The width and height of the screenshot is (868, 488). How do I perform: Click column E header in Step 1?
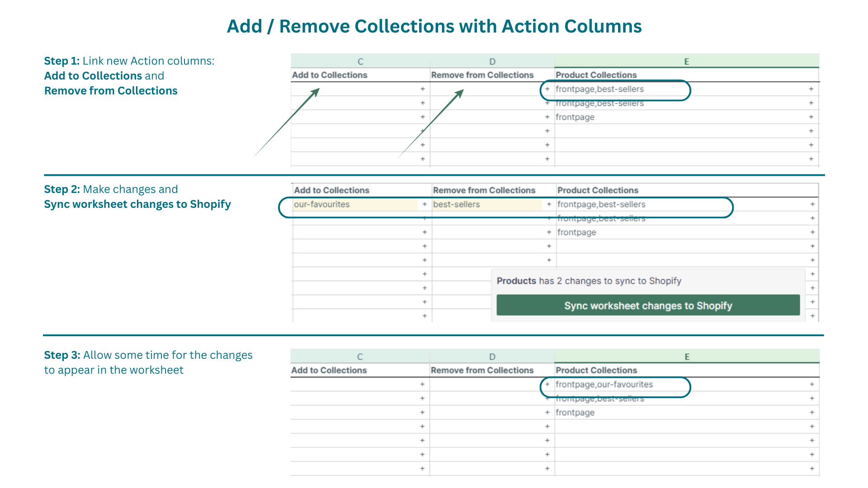click(x=687, y=61)
